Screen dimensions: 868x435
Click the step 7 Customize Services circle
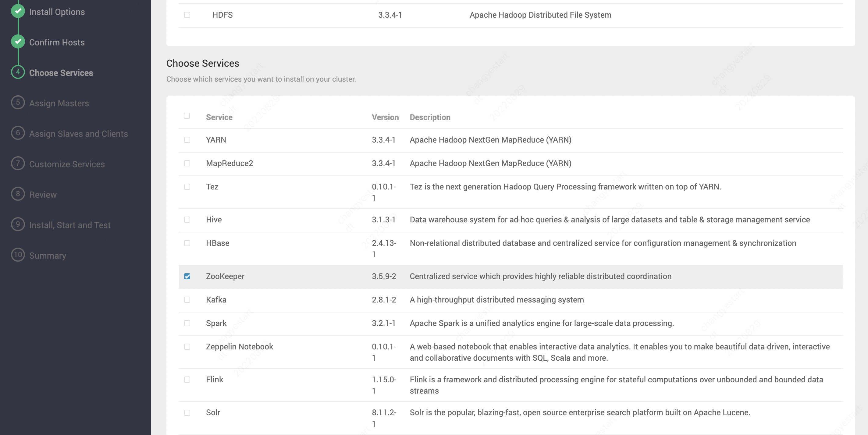click(x=18, y=163)
